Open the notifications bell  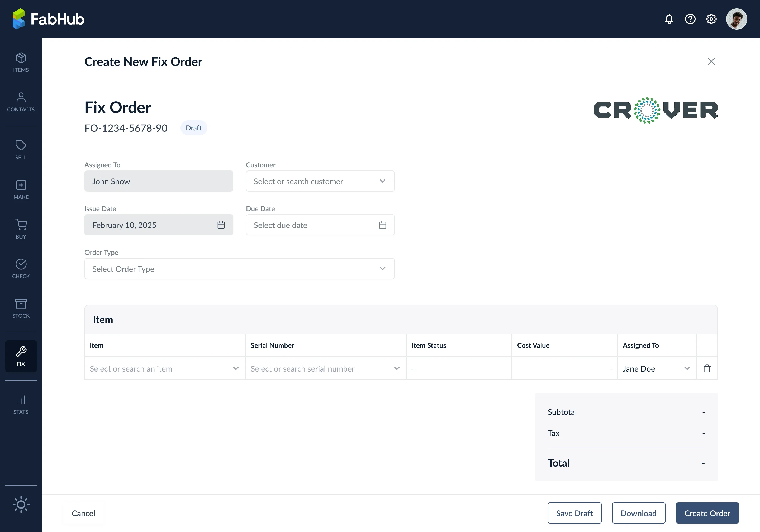pyautogui.click(x=669, y=19)
